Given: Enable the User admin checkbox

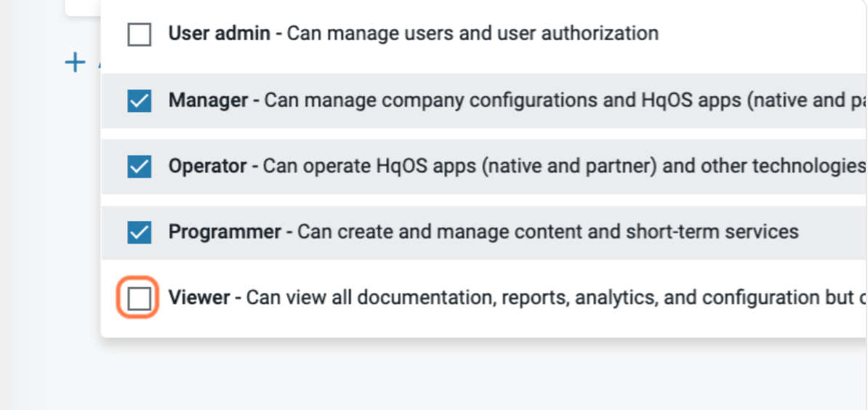Looking at the screenshot, I should click(139, 34).
